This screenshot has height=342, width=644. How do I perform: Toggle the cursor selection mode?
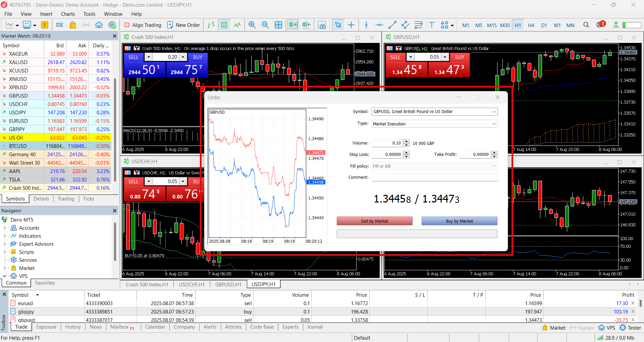338,25
